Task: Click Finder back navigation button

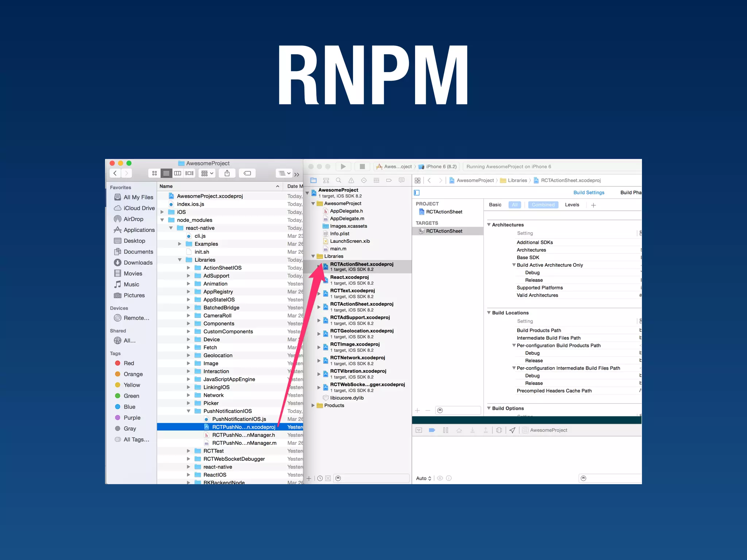Action: (x=115, y=173)
